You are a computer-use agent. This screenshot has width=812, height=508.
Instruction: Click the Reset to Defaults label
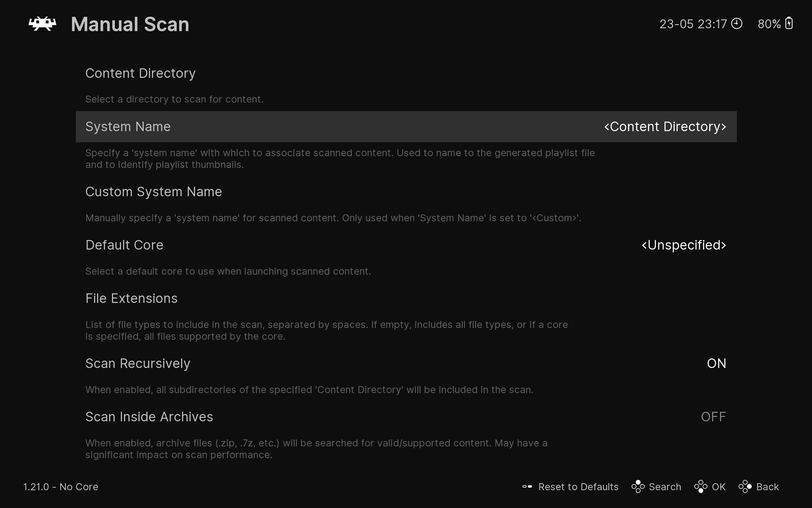[578, 486]
